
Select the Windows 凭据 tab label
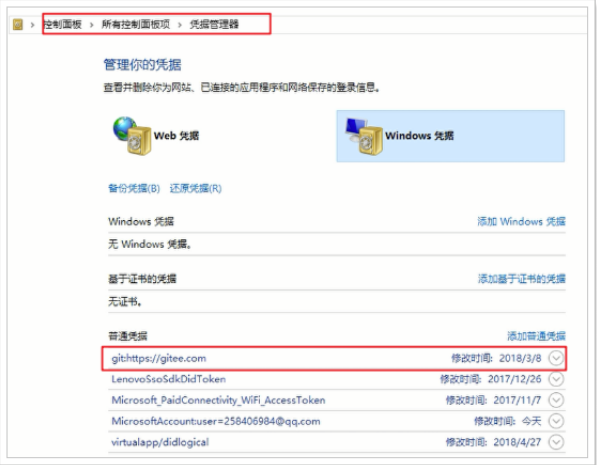pos(419,136)
